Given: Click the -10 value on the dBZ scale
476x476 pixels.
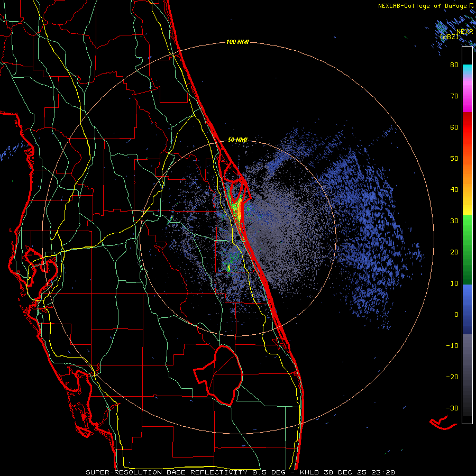Looking at the screenshot, I should pos(452,346).
